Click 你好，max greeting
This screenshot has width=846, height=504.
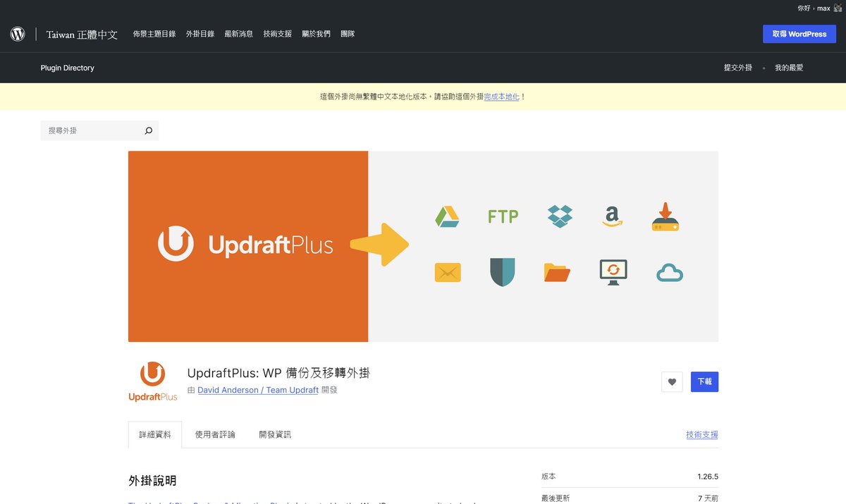814,8
